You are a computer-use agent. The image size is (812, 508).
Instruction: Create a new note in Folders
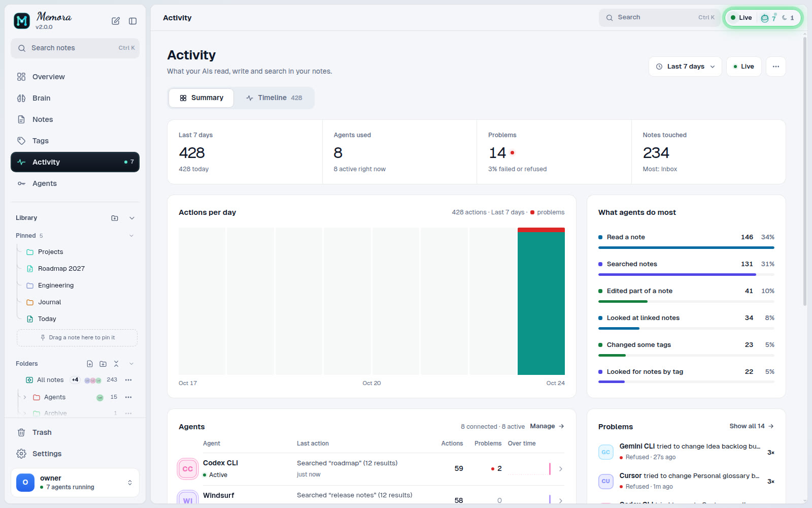90,364
